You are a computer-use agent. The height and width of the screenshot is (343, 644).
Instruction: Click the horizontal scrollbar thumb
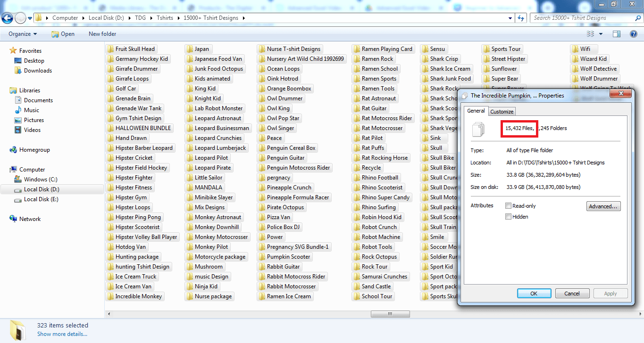coord(390,314)
